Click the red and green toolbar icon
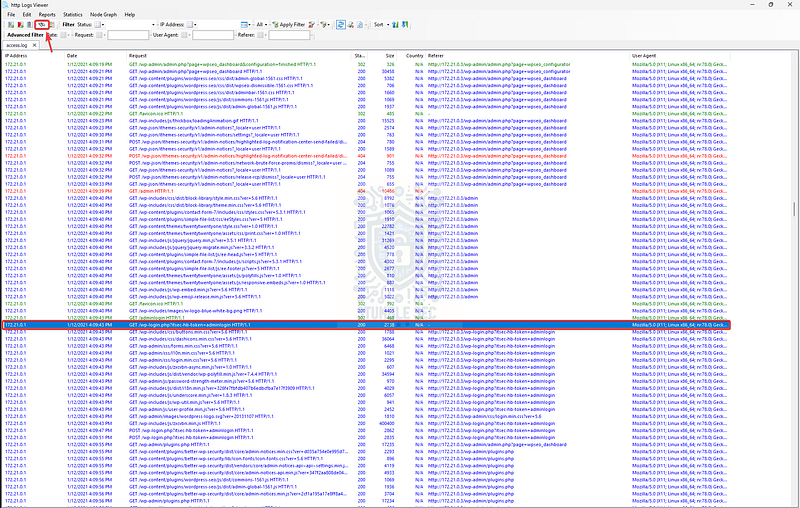This screenshot has height=508, width=800. click(x=20, y=24)
